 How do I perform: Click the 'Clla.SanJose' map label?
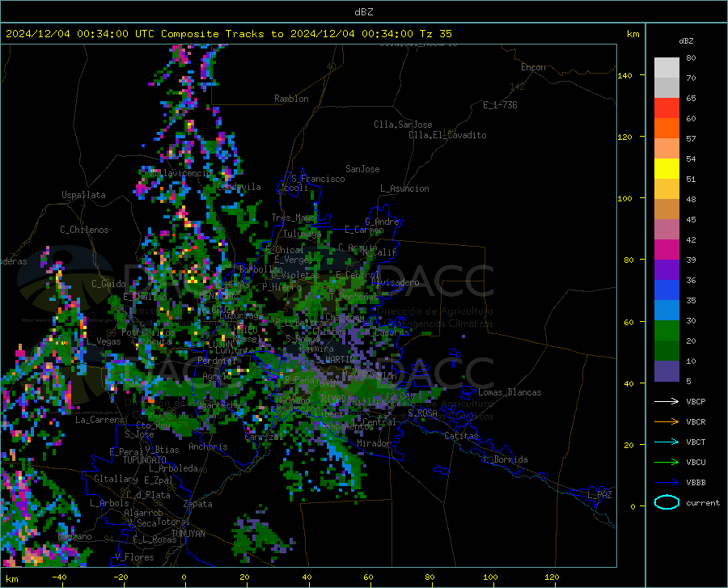click(403, 125)
